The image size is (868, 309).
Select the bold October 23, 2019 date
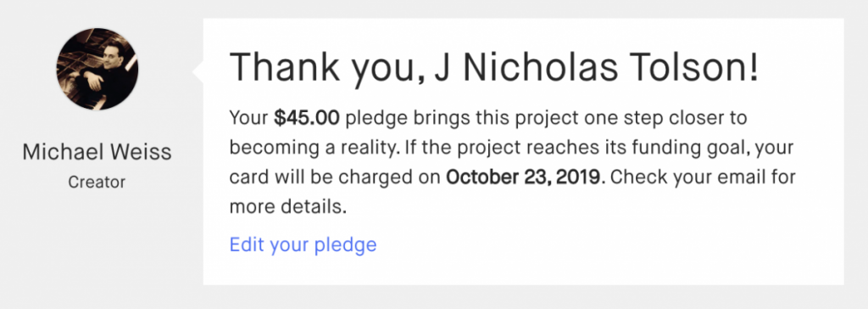[523, 178]
